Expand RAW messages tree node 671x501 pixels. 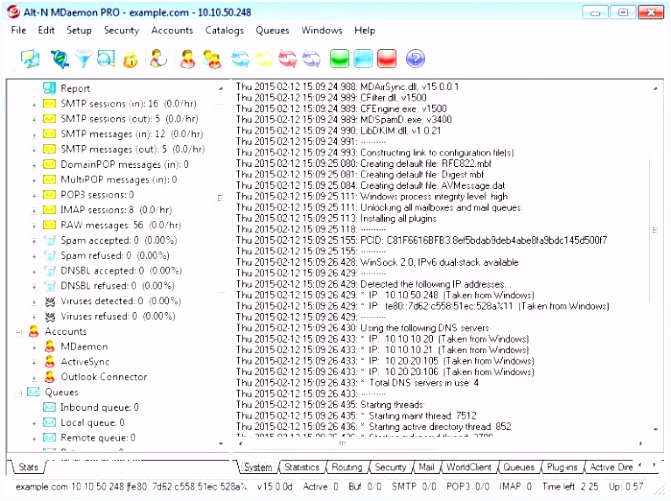coord(34,225)
